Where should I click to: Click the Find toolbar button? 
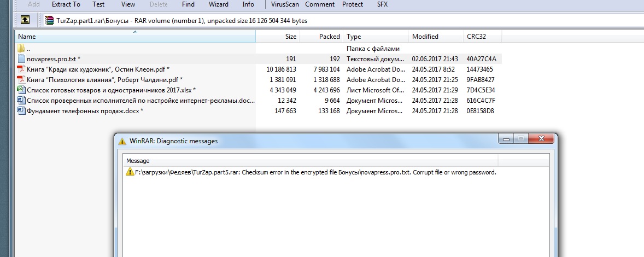(188, 4)
